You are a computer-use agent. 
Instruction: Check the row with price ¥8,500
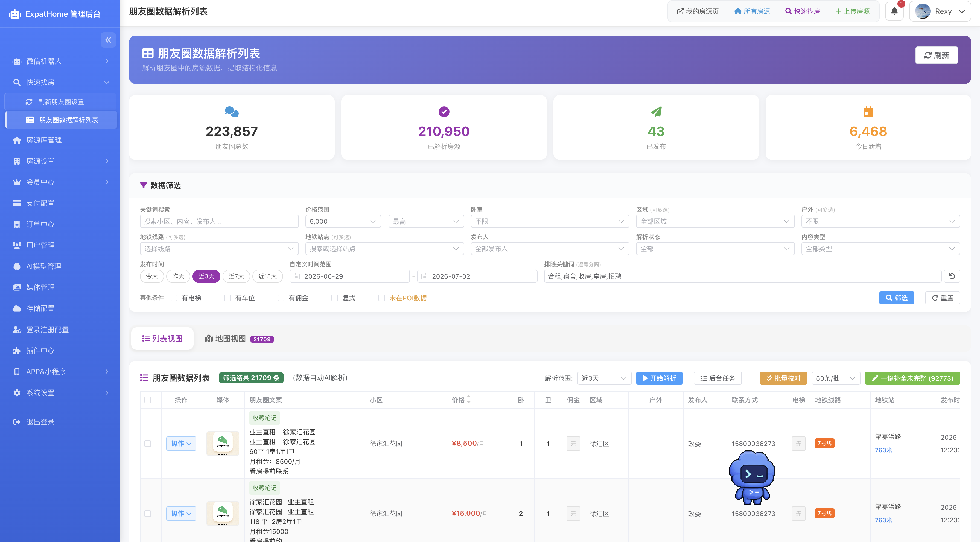tap(148, 444)
